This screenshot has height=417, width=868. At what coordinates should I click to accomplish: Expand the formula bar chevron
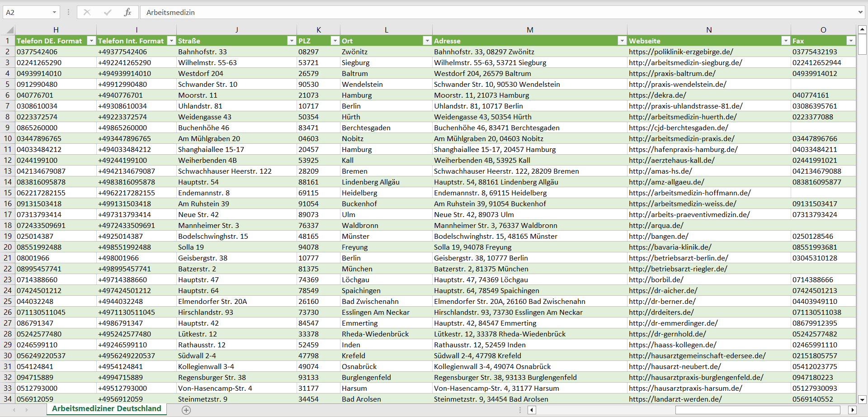860,12
